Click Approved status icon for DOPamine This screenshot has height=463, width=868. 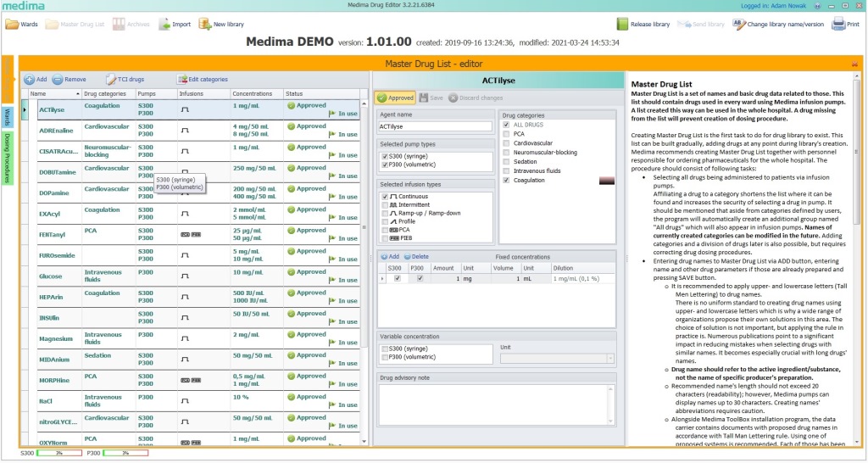pyautogui.click(x=292, y=189)
